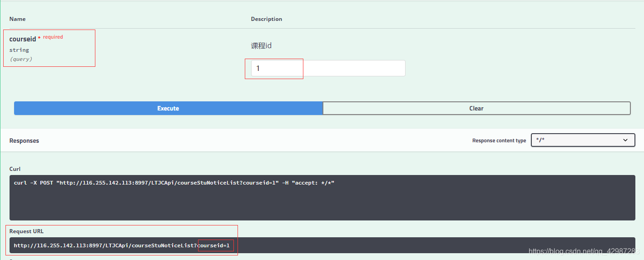Click the Name column header
644x260 pixels.
17,19
